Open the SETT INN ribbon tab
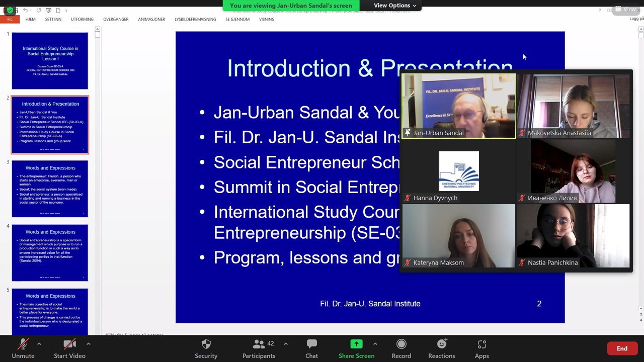Image resolution: width=644 pixels, height=362 pixels. tap(53, 19)
